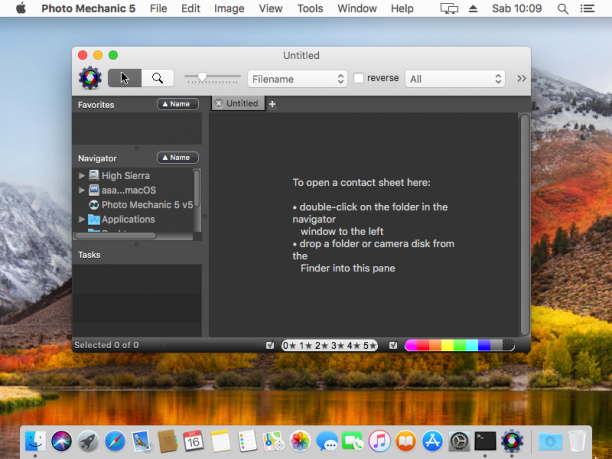Toggle the color class filter checkbox
Viewport: 612px width, 459px height.
click(393, 345)
